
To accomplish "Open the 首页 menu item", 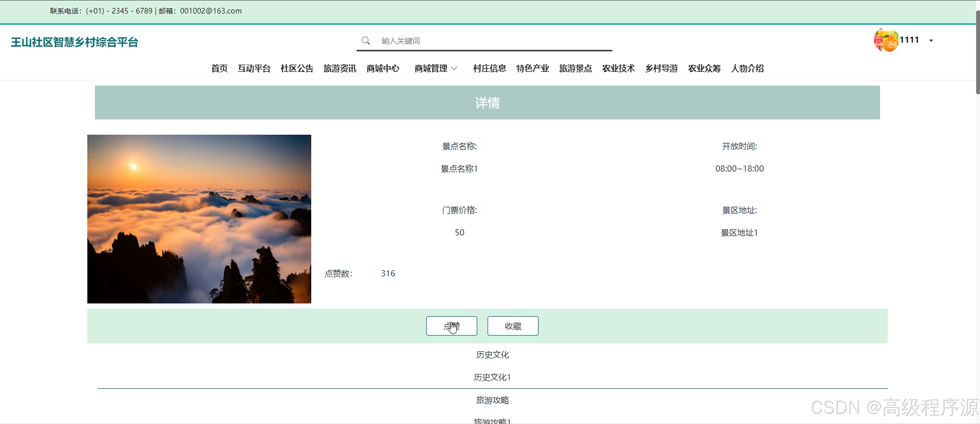I will (x=219, y=69).
